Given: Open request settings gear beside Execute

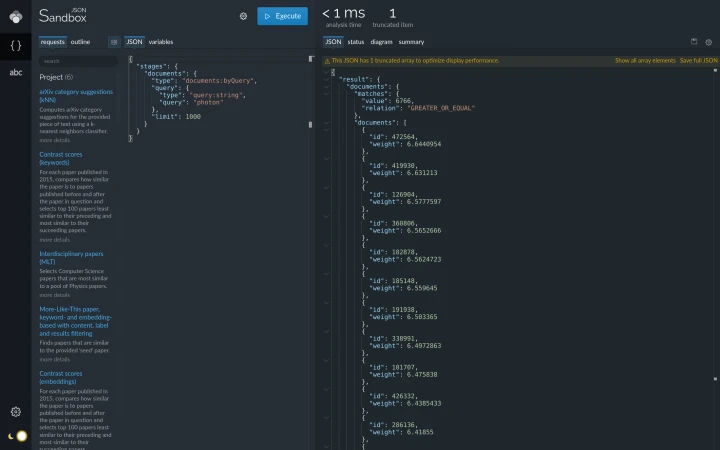Looking at the screenshot, I should 243,16.
